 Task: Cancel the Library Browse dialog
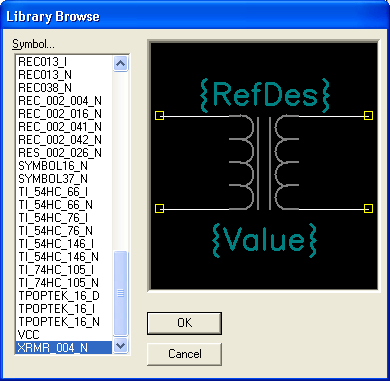[x=184, y=354]
